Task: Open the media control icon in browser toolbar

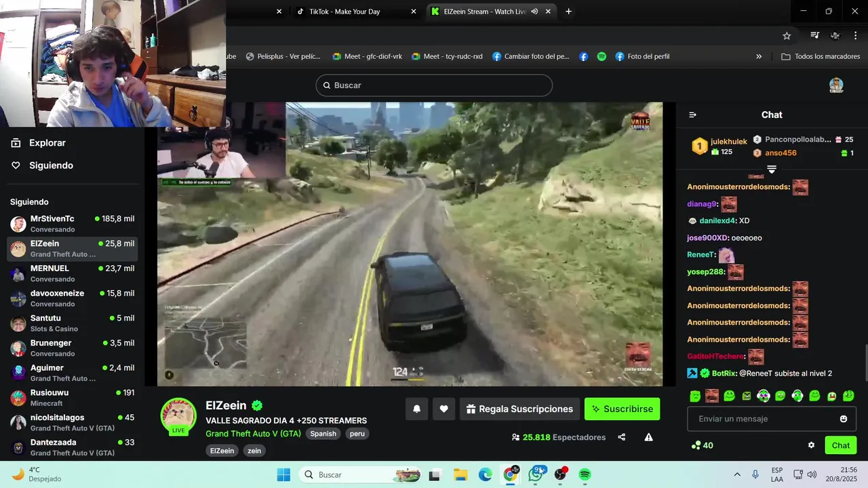Action: coord(815,36)
